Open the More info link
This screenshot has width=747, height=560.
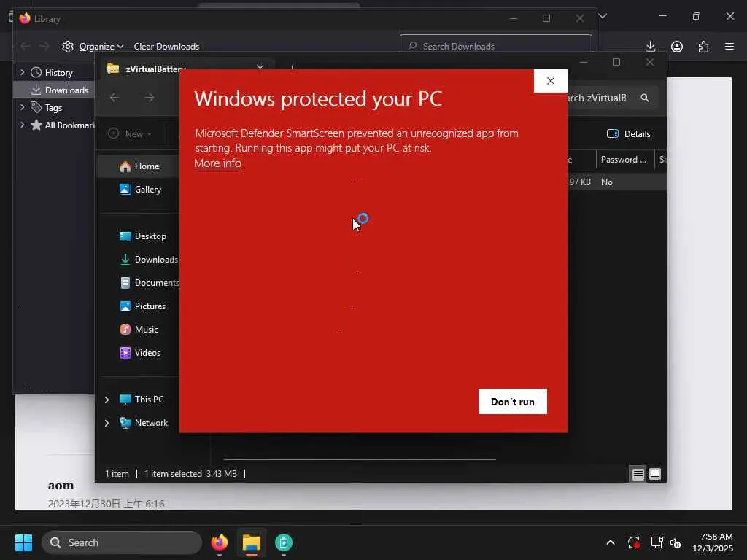click(217, 163)
